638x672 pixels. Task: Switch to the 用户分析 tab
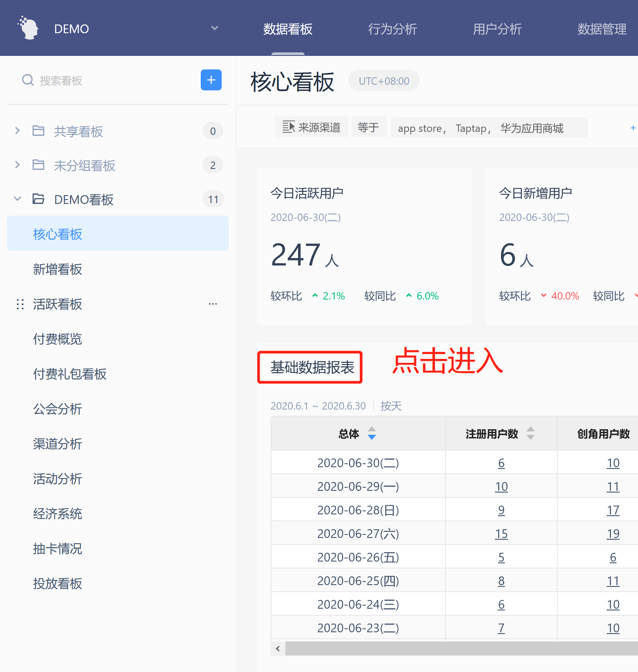[x=497, y=29]
